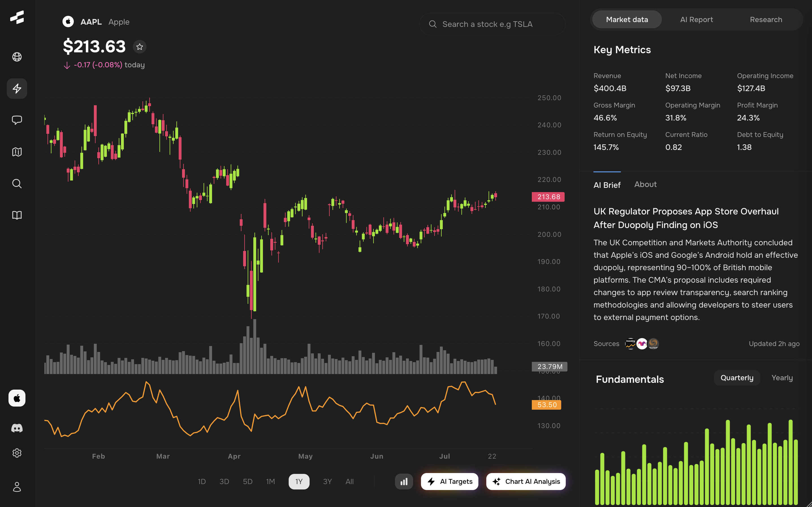812x507 pixels.
Task: Open the chat bubble sidebar icon
Action: [17, 120]
